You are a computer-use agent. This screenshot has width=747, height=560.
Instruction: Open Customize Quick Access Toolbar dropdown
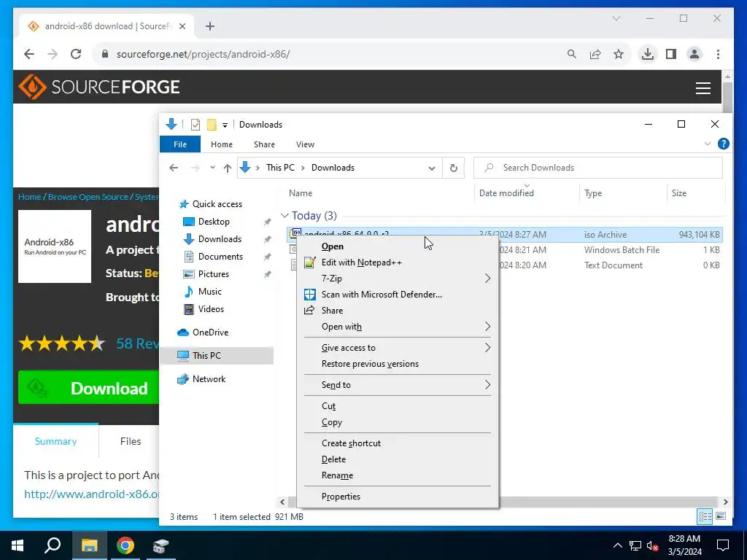(225, 125)
